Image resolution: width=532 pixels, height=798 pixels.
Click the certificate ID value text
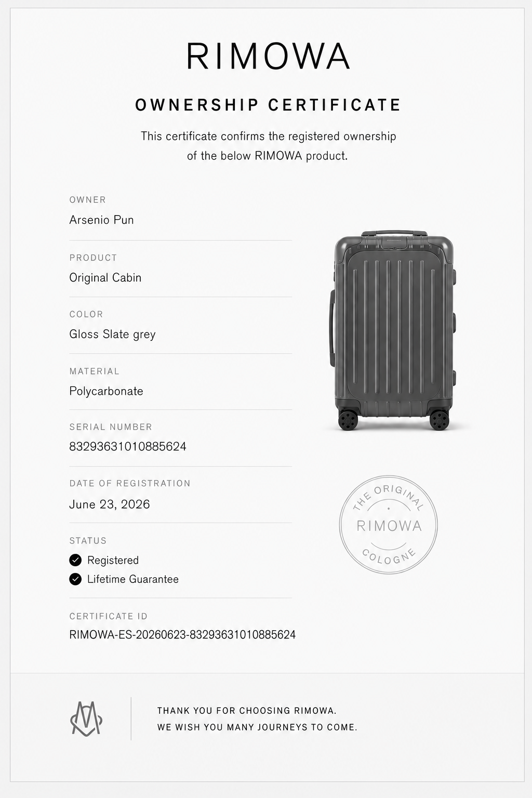tap(182, 635)
